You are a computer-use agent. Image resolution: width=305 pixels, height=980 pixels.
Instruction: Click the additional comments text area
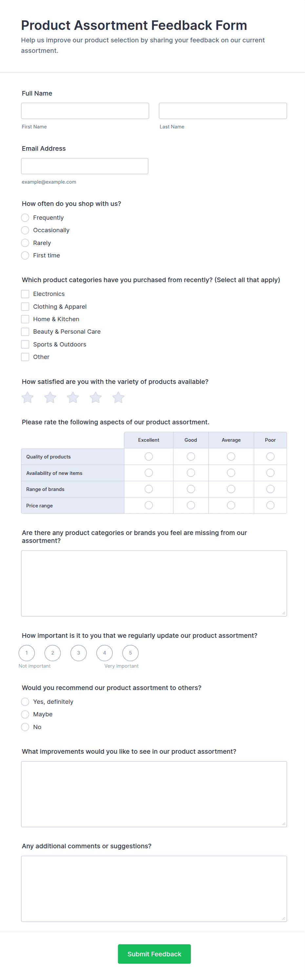(x=154, y=888)
